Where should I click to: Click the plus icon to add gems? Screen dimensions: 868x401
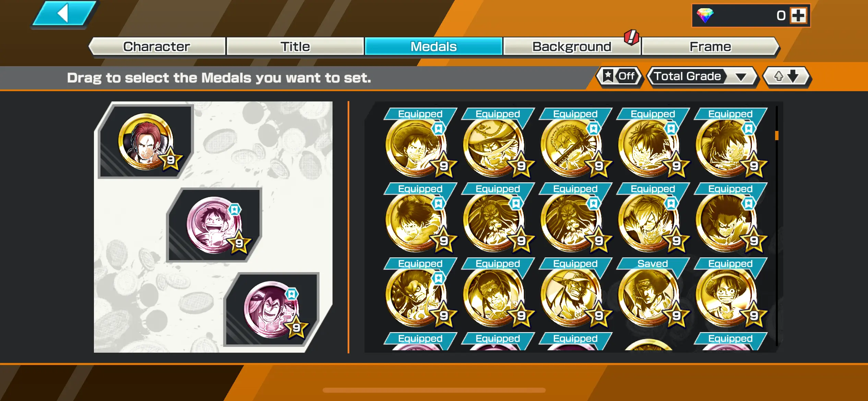pyautogui.click(x=798, y=15)
